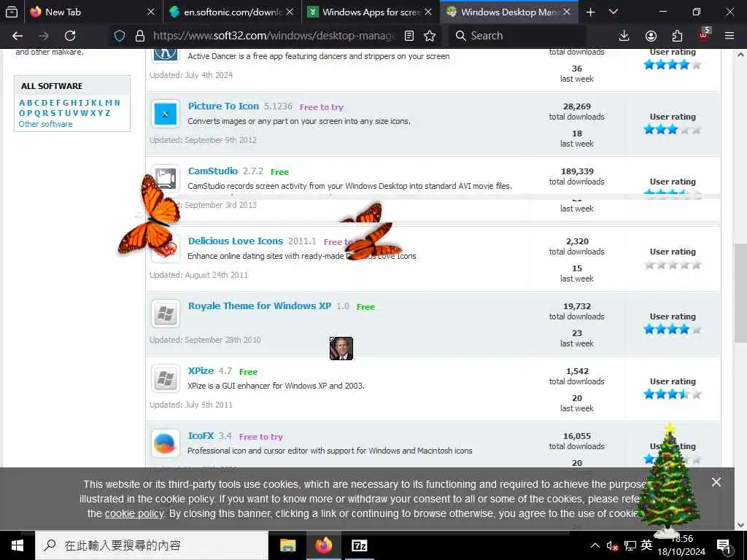
Task: Select the Windows Desktop Management tab
Action: coord(508,12)
